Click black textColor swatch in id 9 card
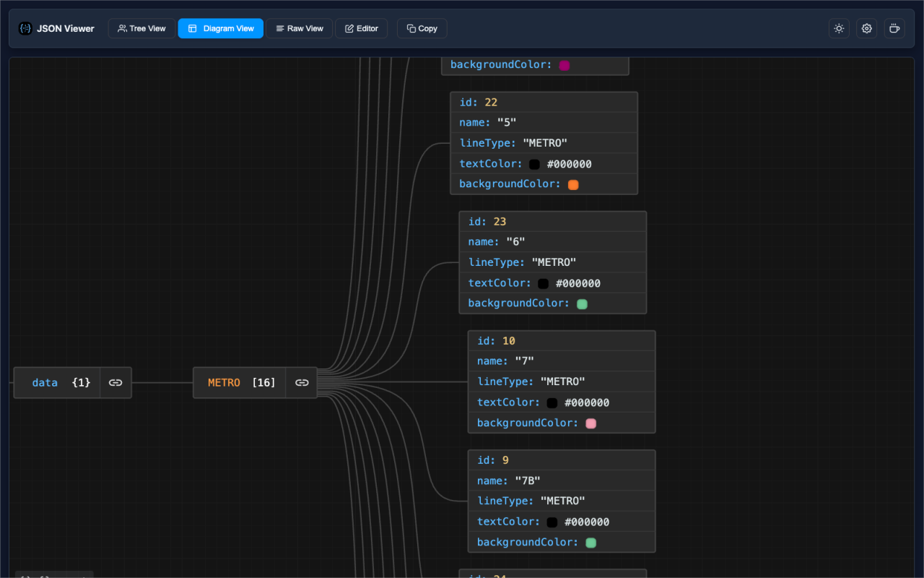Viewport: 924px width, 578px height. pyautogui.click(x=552, y=522)
